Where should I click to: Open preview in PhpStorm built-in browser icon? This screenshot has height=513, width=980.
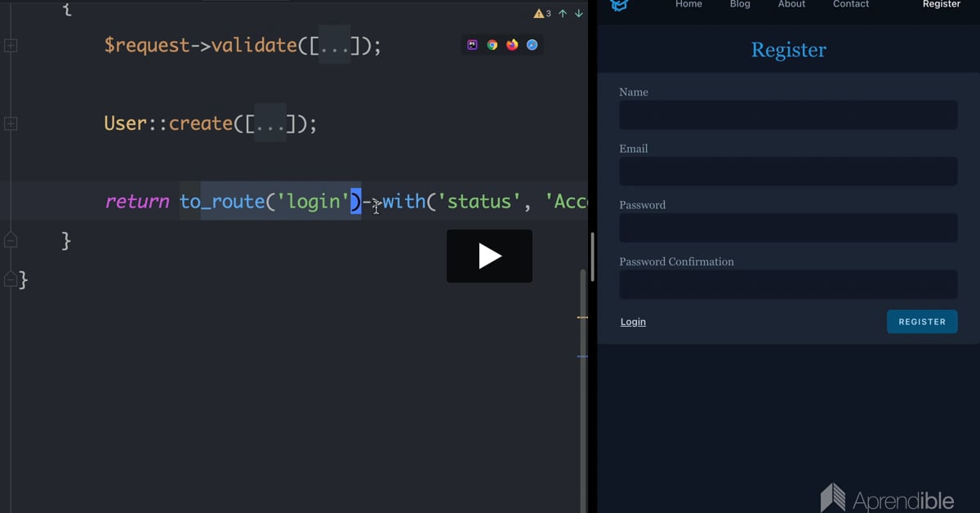coord(472,45)
